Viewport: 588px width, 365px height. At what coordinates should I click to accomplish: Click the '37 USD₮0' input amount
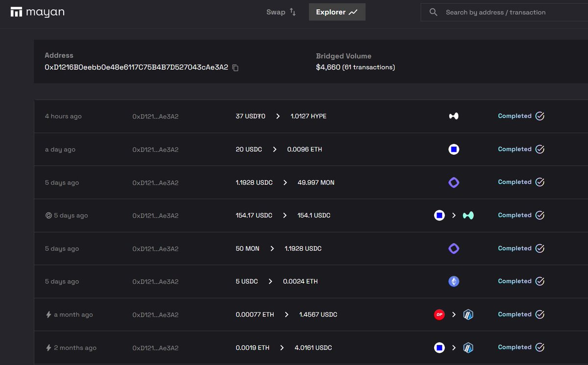pyautogui.click(x=250, y=117)
